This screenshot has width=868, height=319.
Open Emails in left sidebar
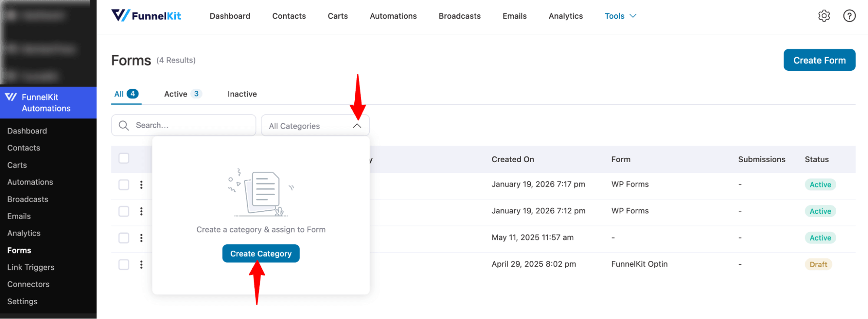click(x=19, y=216)
